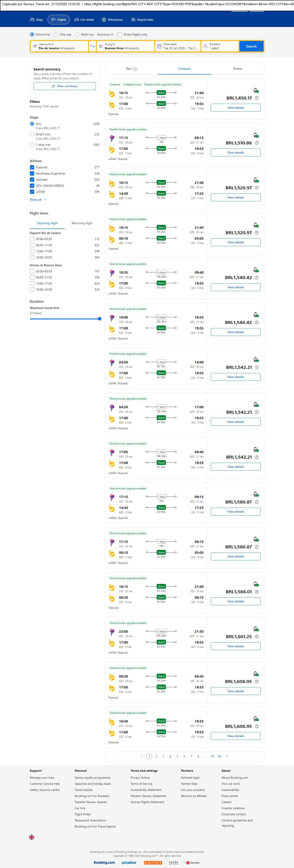Open the Car rental section icon
Image resolution: width=294 pixels, height=868 pixels.
77,20
